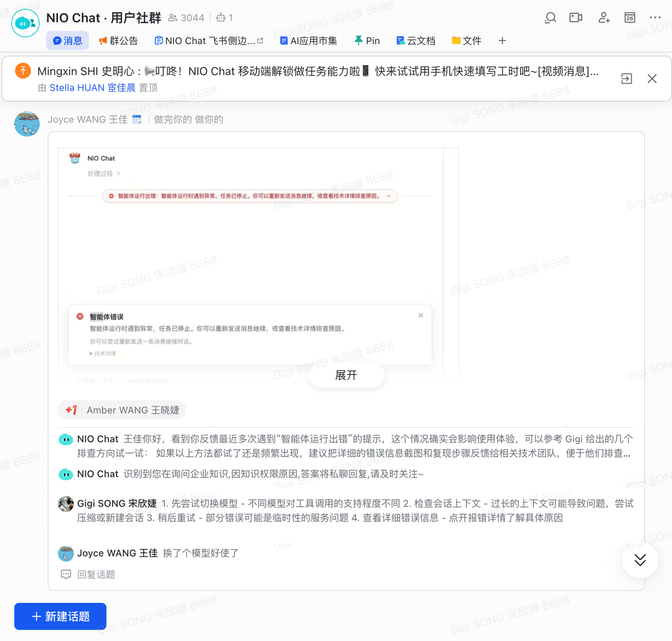Screen dimensions: 672x641
Task: Click Gigi SONG 宋欣婕 avatar
Action: (66, 504)
